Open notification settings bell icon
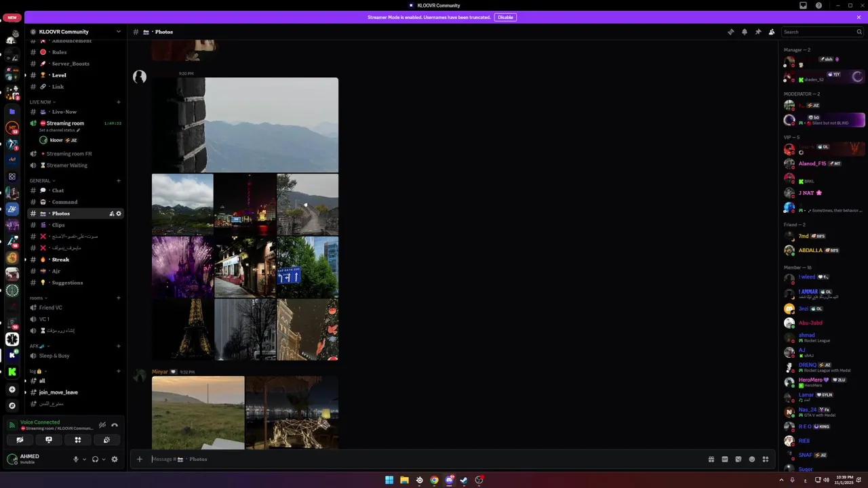This screenshot has width=868, height=488. coord(745,32)
